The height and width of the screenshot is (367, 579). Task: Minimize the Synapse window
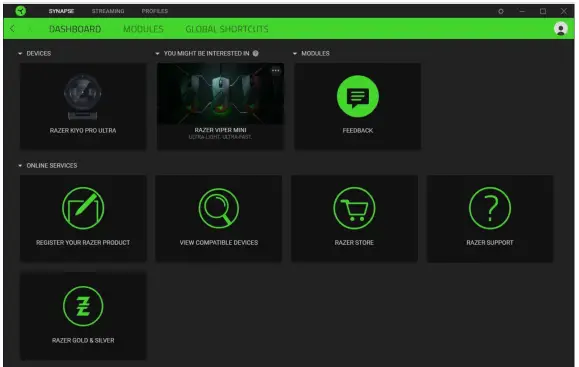click(x=522, y=11)
